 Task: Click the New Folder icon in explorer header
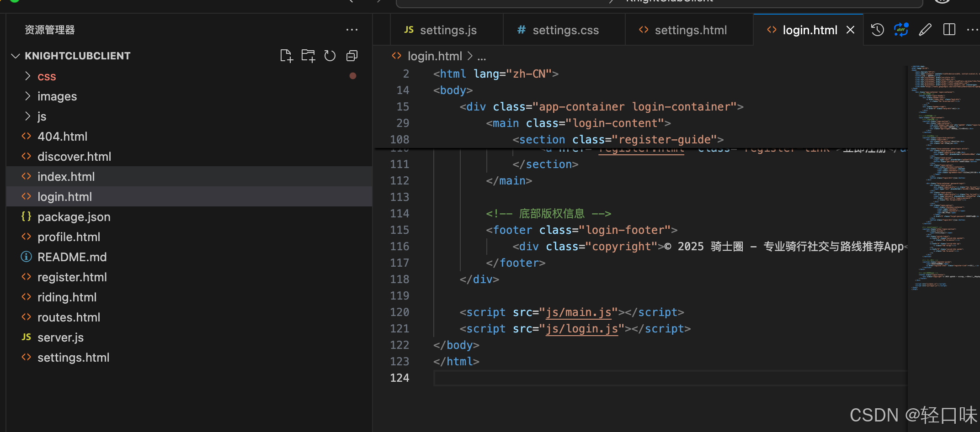(x=308, y=56)
